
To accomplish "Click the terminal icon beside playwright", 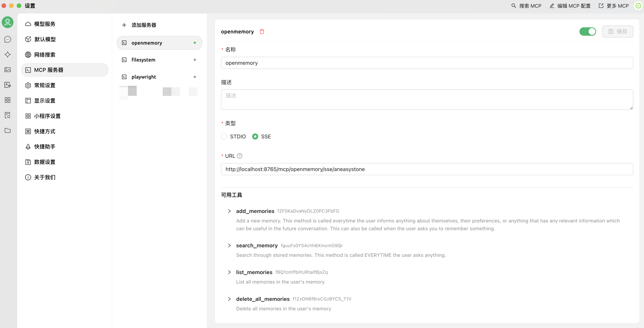I will point(124,77).
